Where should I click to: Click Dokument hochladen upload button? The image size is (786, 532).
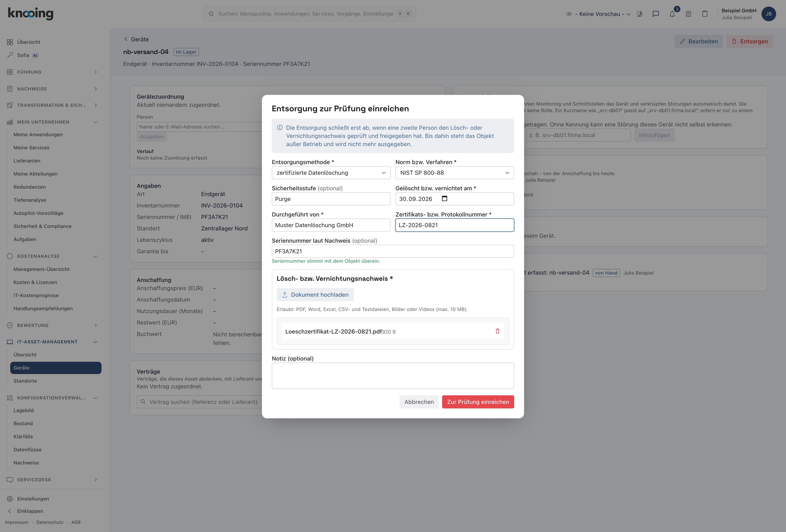coord(315,294)
